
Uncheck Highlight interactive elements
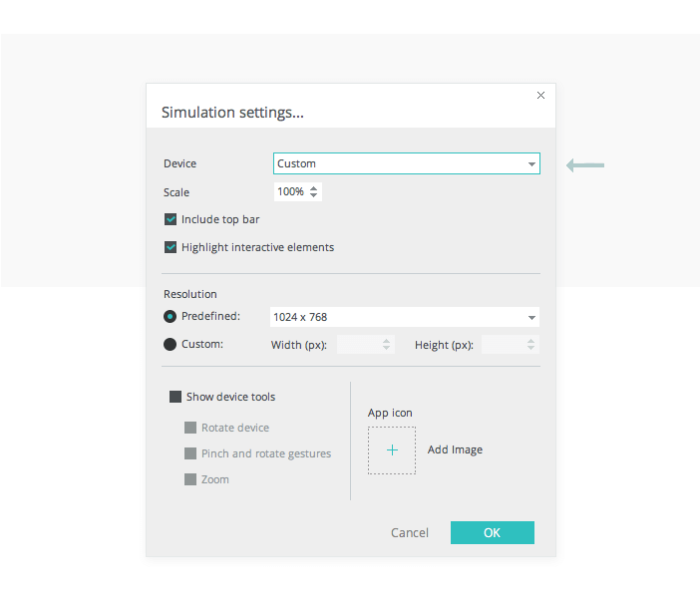click(171, 247)
